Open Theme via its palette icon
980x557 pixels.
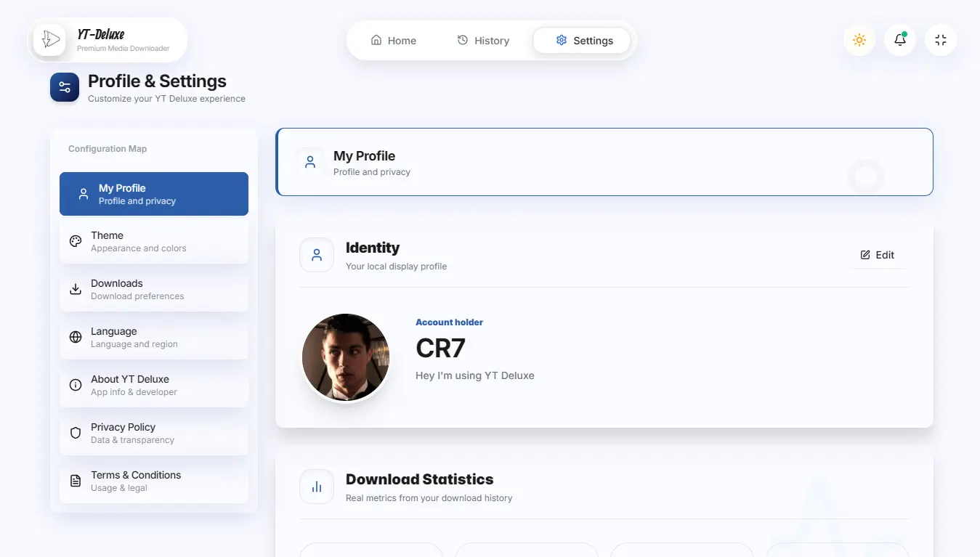(76, 242)
